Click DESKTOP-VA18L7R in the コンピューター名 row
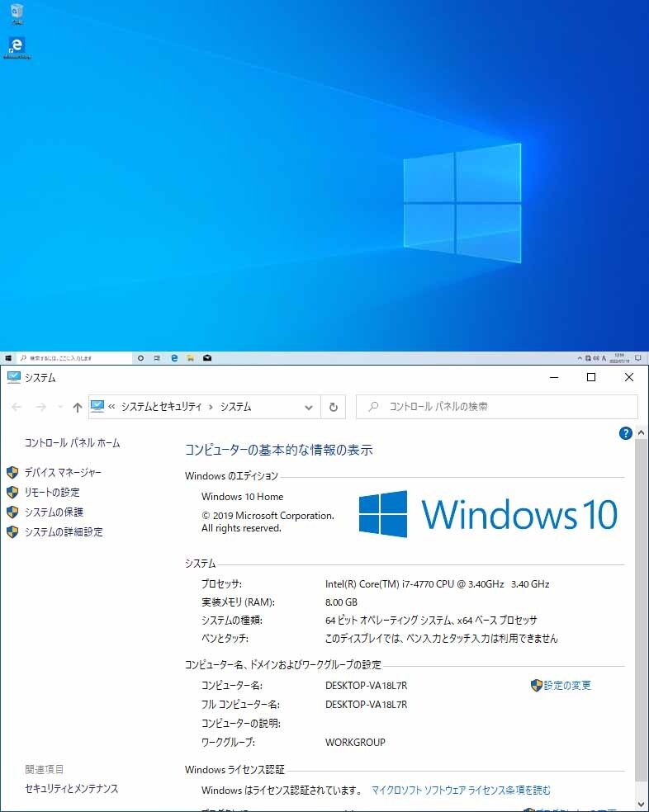 coord(366,685)
